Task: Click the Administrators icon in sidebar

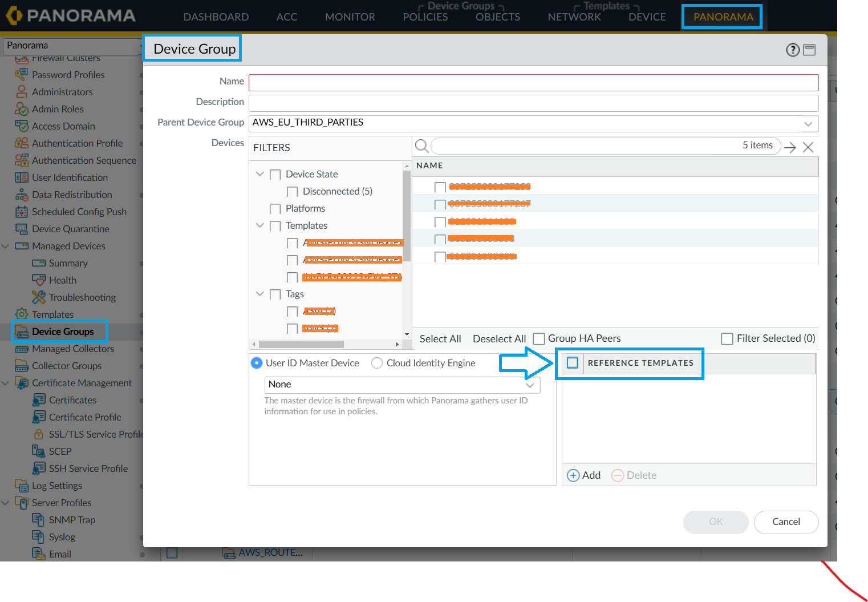Action: click(x=21, y=91)
